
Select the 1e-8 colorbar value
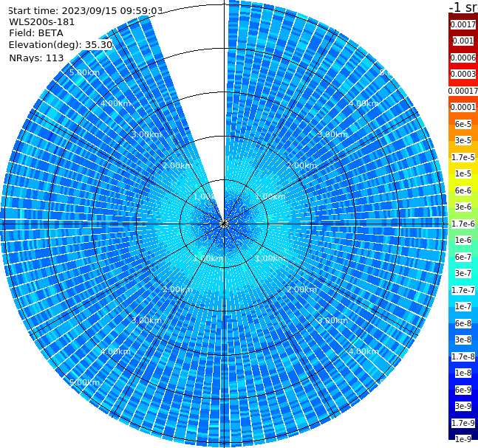(463, 373)
